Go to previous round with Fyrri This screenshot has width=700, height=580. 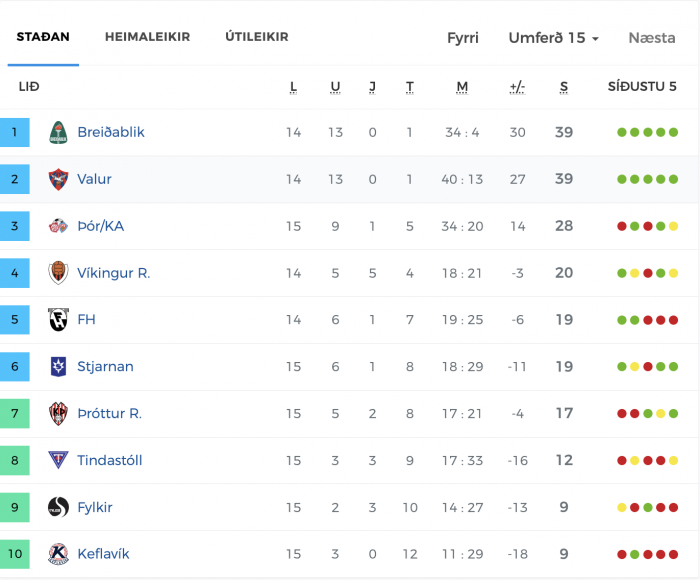click(x=463, y=38)
